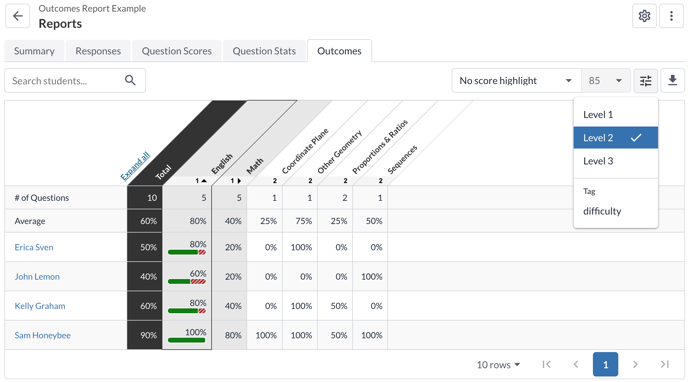Screen dimensions: 688x382
Task: Open student Sam Honeybee
Action: click(43, 335)
